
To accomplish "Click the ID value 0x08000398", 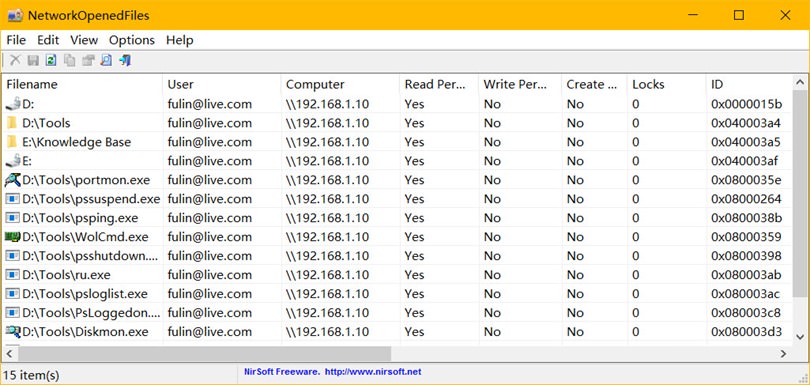I will click(x=746, y=256).
